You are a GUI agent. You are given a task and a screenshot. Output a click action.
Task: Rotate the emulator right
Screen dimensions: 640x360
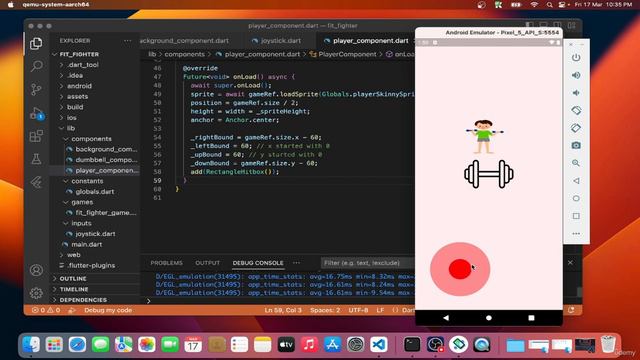(x=576, y=128)
